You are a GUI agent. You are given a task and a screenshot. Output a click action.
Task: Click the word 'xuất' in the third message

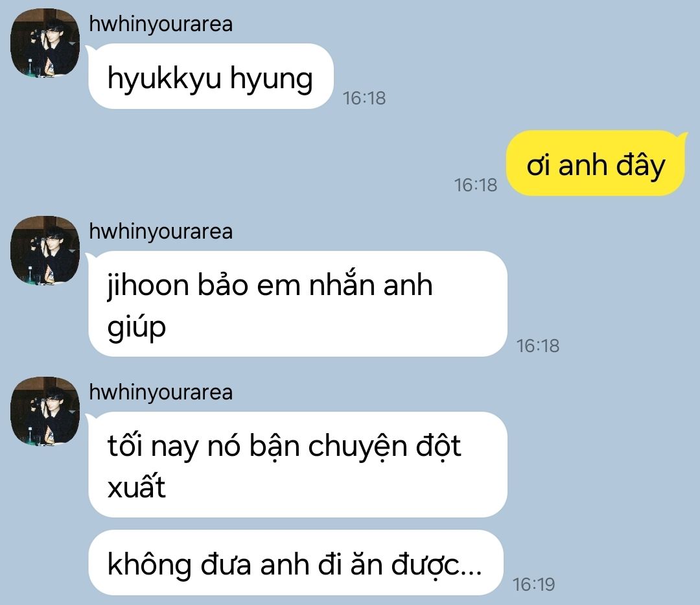click(x=137, y=487)
